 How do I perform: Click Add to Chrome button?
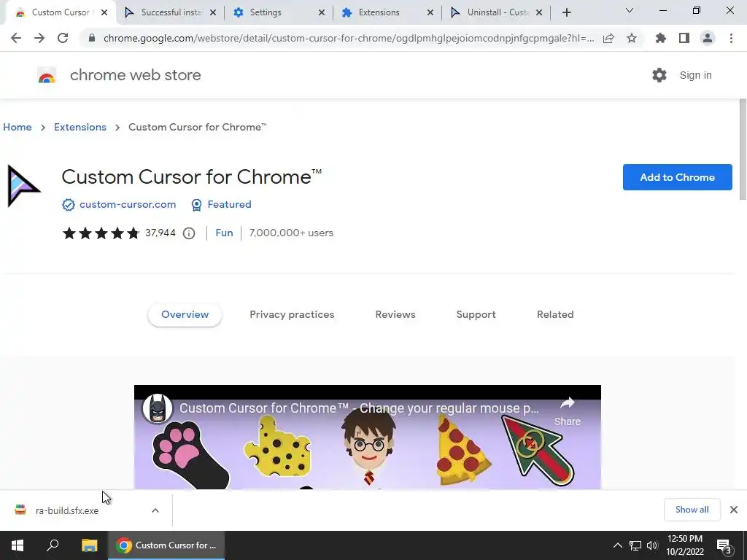pyautogui.click(x=678, y=177)
